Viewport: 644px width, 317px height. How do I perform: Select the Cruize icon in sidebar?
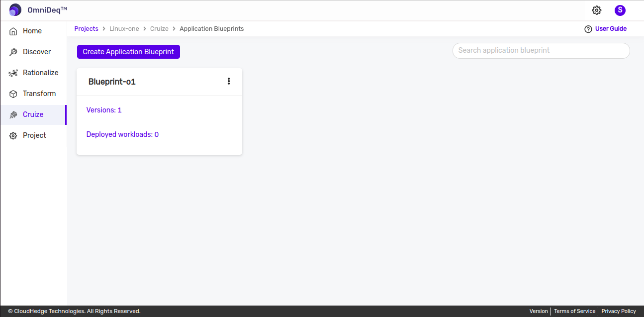13,114
